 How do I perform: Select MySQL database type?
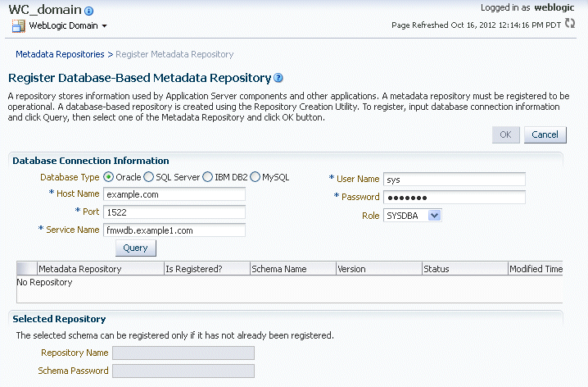point(255,177)
